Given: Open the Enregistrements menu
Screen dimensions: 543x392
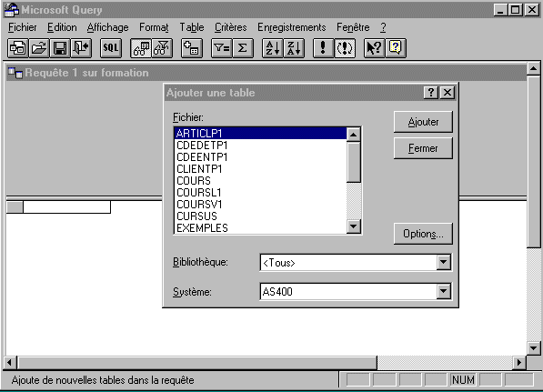Looking at the screenshot, I should (x=292, y=27).
